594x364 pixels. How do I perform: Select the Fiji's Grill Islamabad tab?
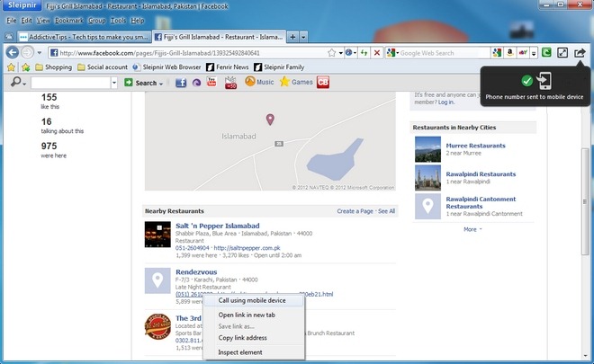click(219, 37)
